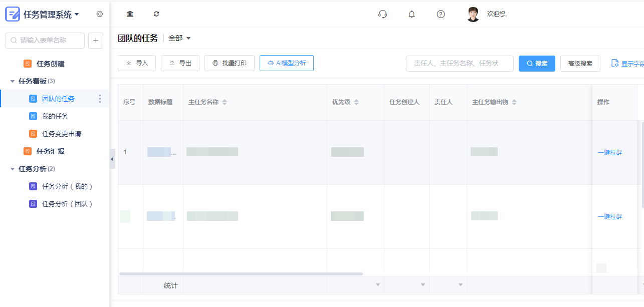
Task: Focus the 责任人、主任务名称 search field
Action: point(460,64)
